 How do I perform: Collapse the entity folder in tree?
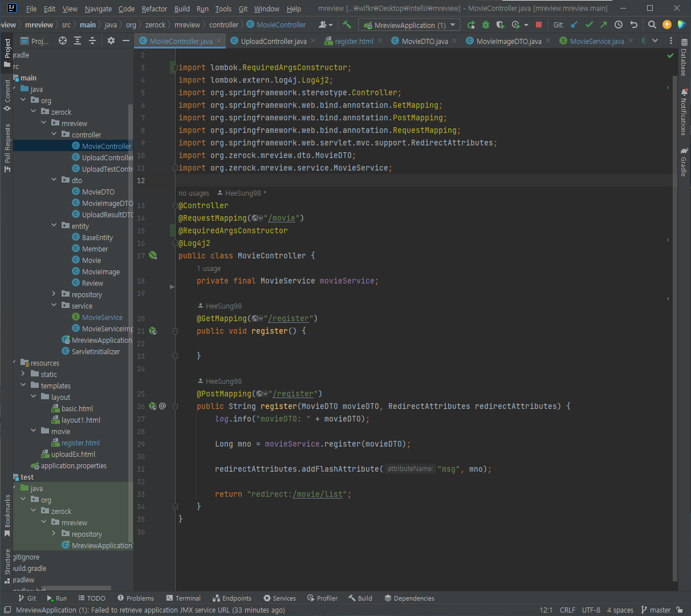(54, 226)
